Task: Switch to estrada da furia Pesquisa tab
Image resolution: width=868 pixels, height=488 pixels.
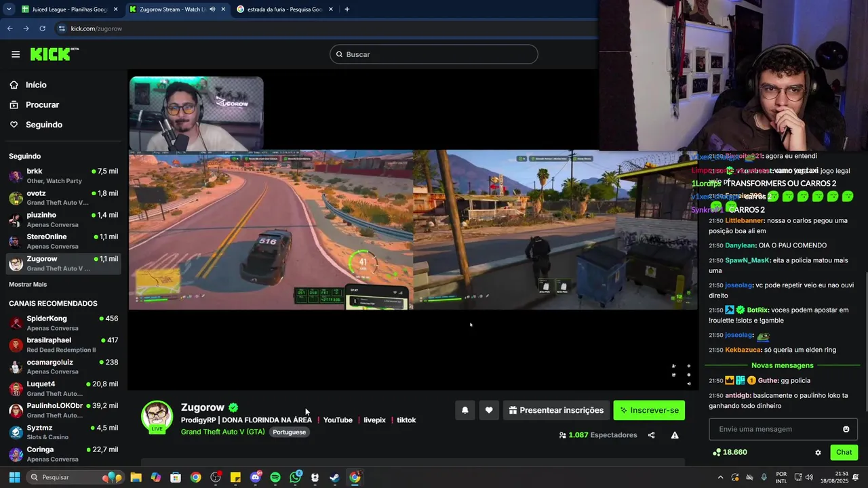Action: [x=285, y=9]
